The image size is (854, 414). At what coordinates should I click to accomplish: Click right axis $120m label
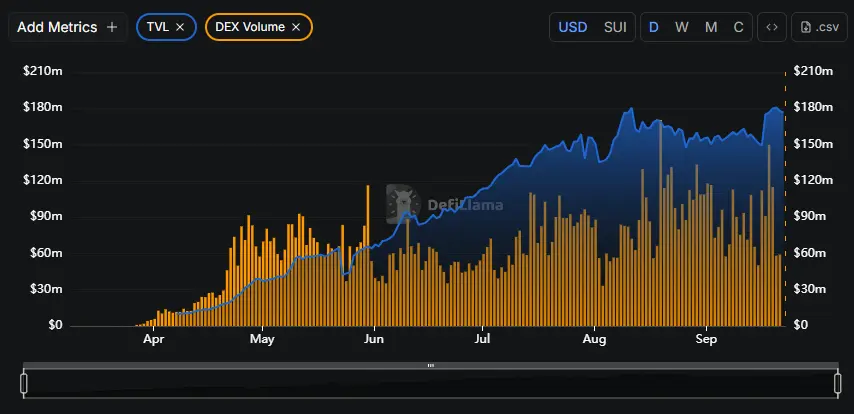tap(813, 180)
